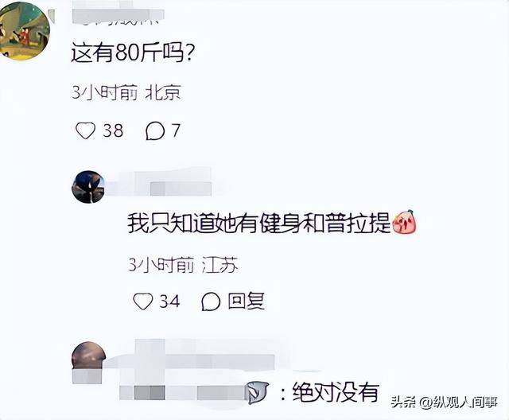Open the dark round avatar of the 江苏 replier
Screen dimensions: 509x420
pos(88,187)
